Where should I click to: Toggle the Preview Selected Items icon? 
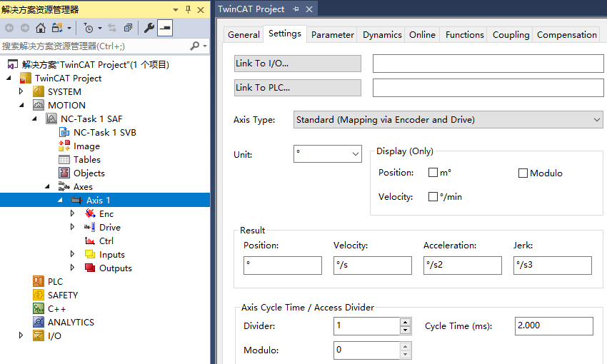coord(165,28)
